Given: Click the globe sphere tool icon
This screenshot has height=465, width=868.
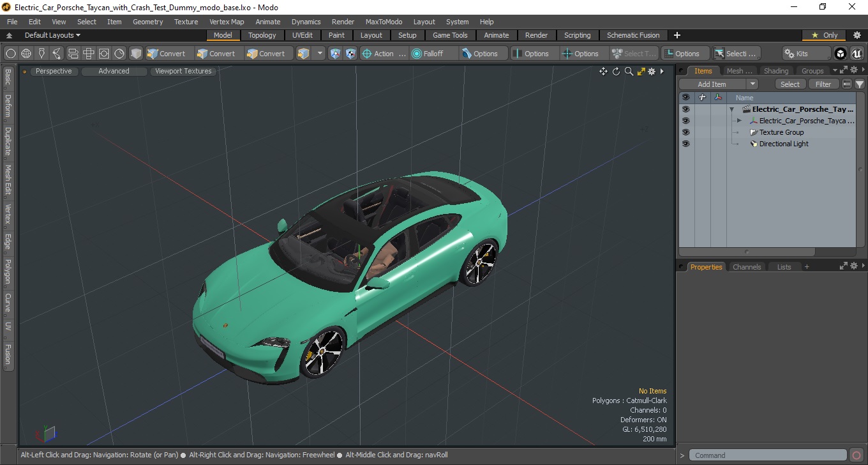Looking at the screenshot, I should [26, 54].
